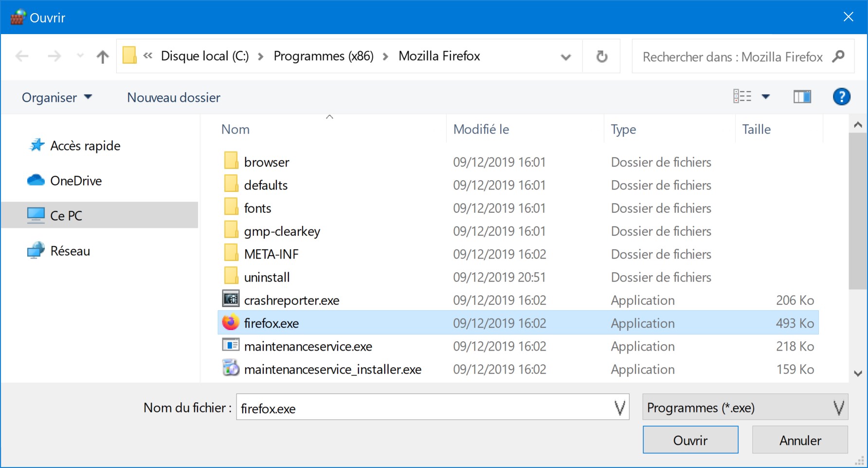Click the Nom du fichier text field

tap(433, 407)
